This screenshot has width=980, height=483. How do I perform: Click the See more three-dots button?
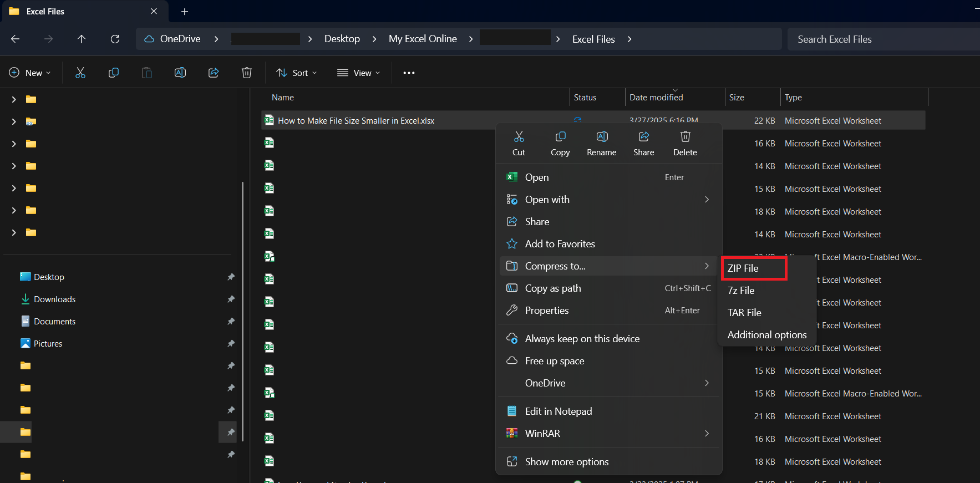pos(409,73)
